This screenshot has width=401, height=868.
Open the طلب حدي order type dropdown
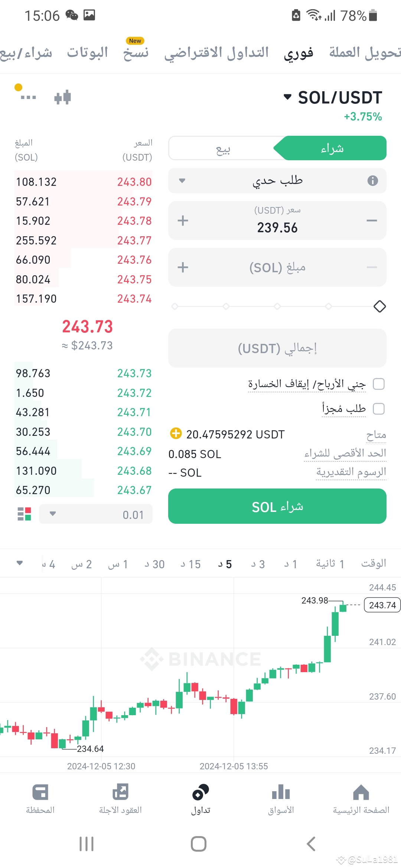point(277,181)
